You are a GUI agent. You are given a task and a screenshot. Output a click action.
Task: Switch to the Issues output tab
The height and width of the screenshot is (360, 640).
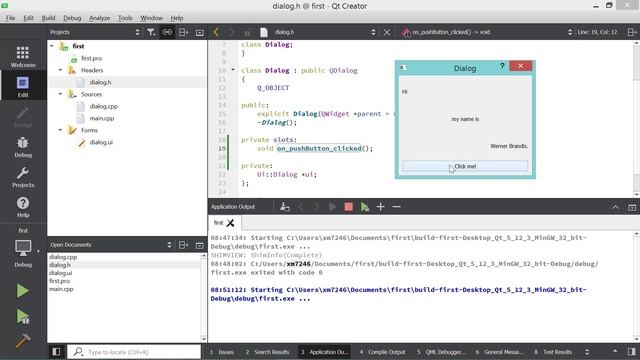(222, 352)
